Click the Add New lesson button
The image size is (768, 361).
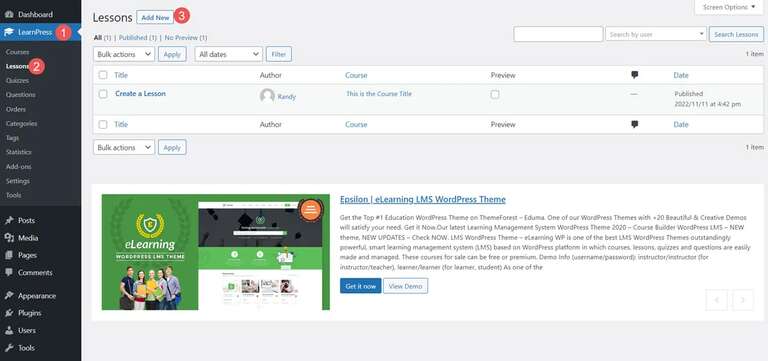point(155,18)
